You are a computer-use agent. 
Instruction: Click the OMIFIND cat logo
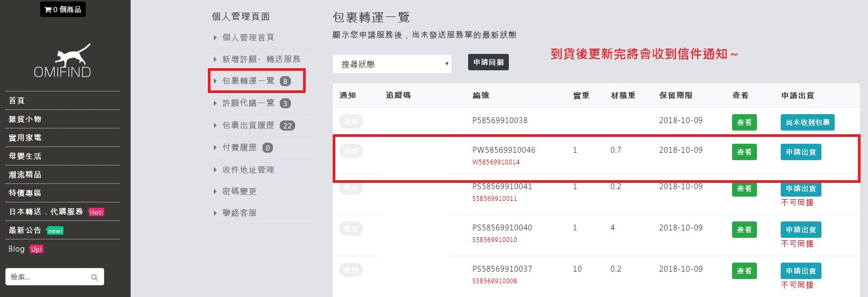coord(63,61)
